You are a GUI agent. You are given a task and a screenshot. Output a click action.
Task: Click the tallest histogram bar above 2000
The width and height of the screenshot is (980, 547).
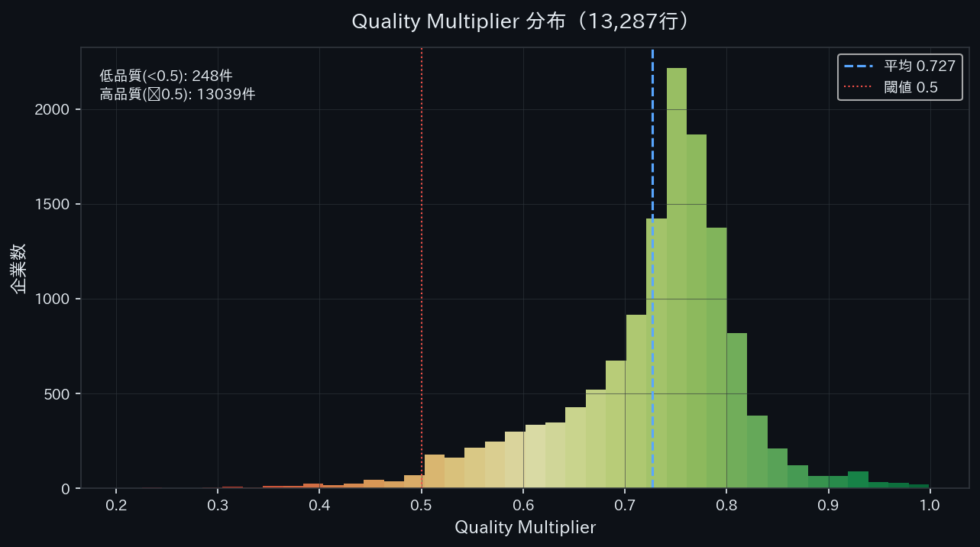click(x=677, y=278)
